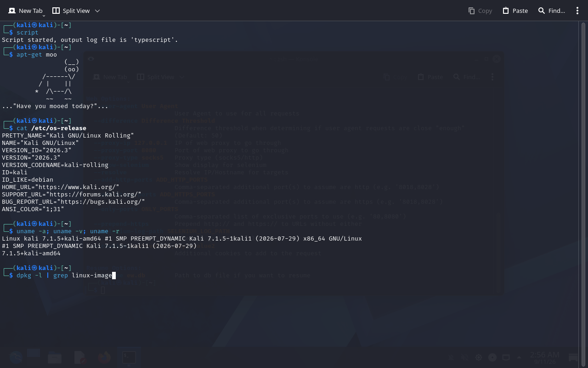This screenshot has height=368, width=588.
Task: Open the Kali application launcher in taskbar
Action: [x=16, y=357]
